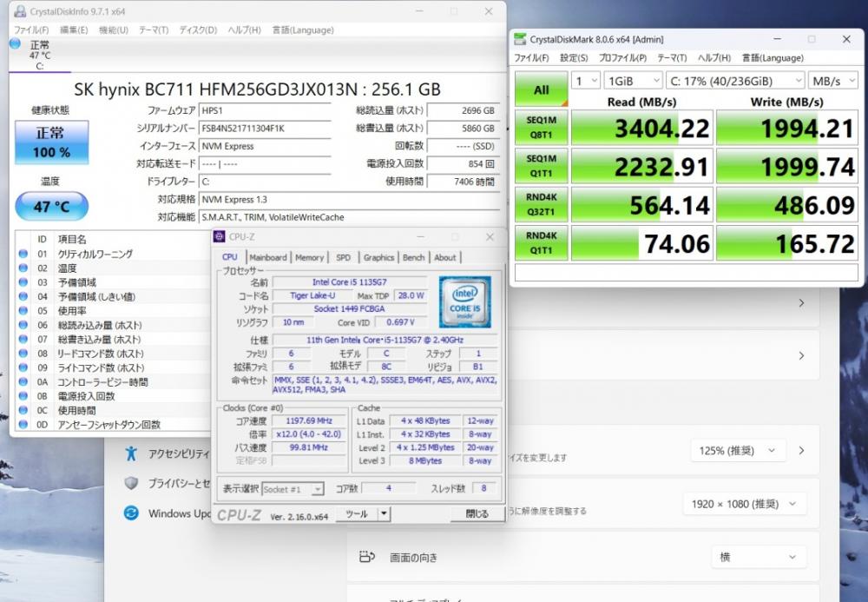The width and height of the screenshot is (868, 602).
Task: Click the Windows Update icon in Settings
Action: pyautogui.click(x=131, y=513)
